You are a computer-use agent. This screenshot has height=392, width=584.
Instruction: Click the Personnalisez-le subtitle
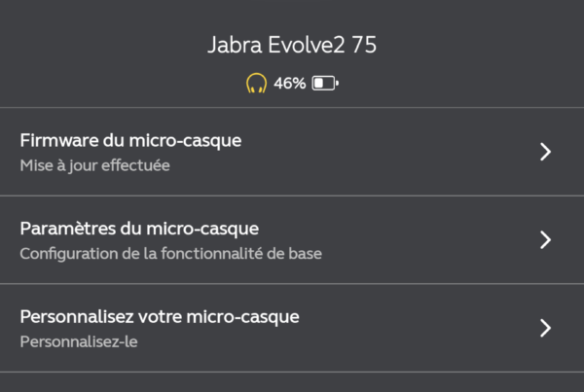pyautogui.click(x=79, y=341)
